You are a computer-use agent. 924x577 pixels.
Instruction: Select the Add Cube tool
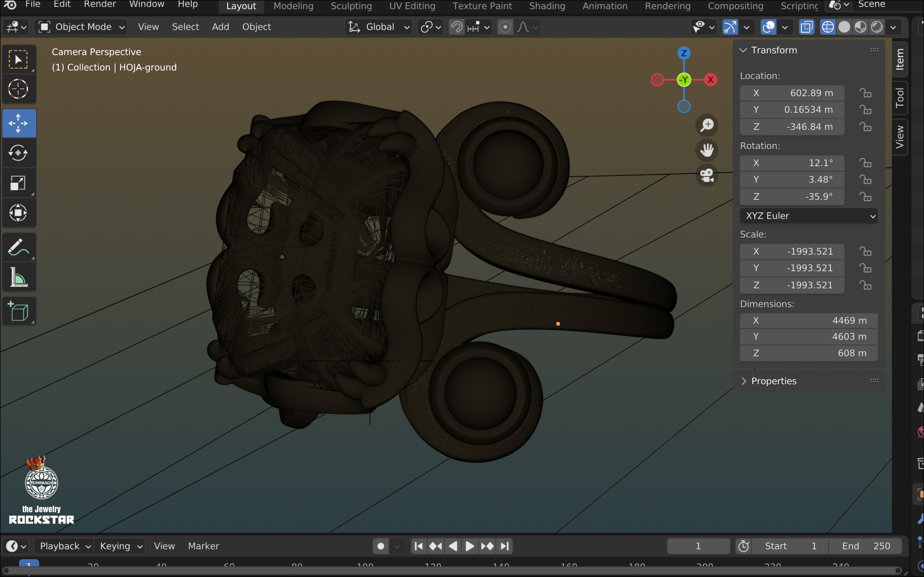pos(18,311)
